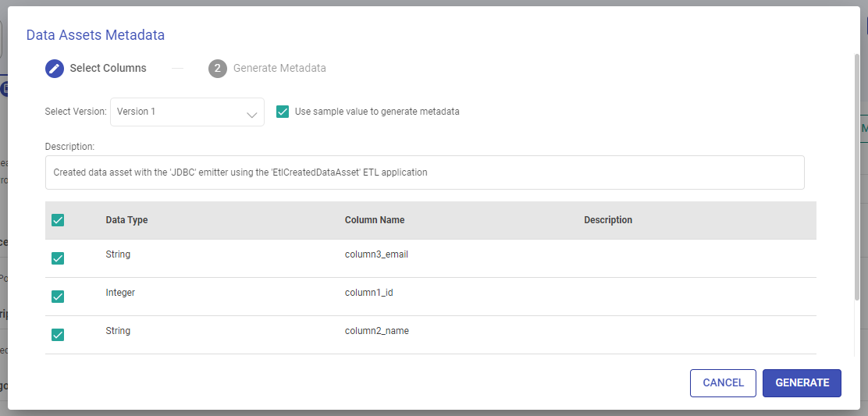The image size is (868, 416).
Task: Switch to the Generate Metadata step label
Action: [279, 69]
